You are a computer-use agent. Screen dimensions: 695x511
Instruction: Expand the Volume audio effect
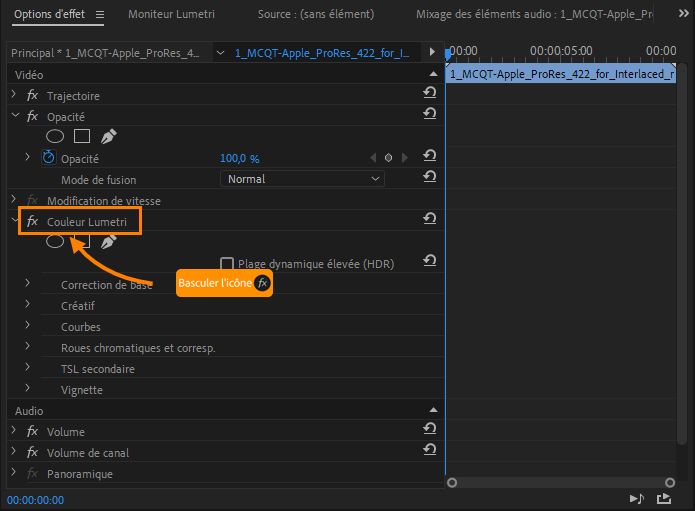(x=14, y=430)
